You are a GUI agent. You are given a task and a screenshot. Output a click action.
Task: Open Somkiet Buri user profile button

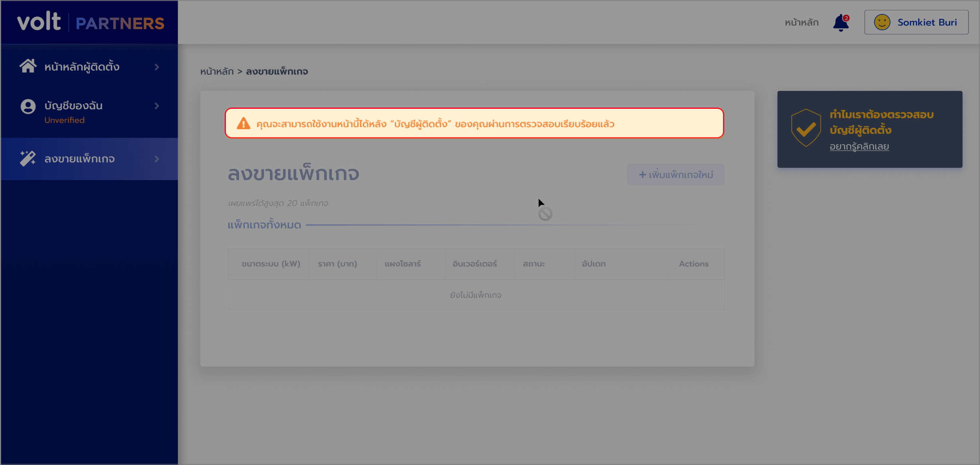(916, 22)
